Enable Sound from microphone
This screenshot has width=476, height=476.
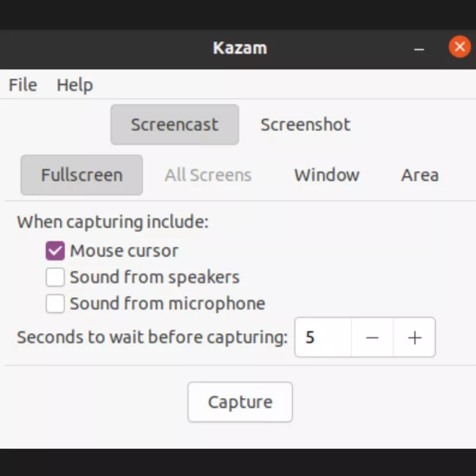(x=54, y=303)
